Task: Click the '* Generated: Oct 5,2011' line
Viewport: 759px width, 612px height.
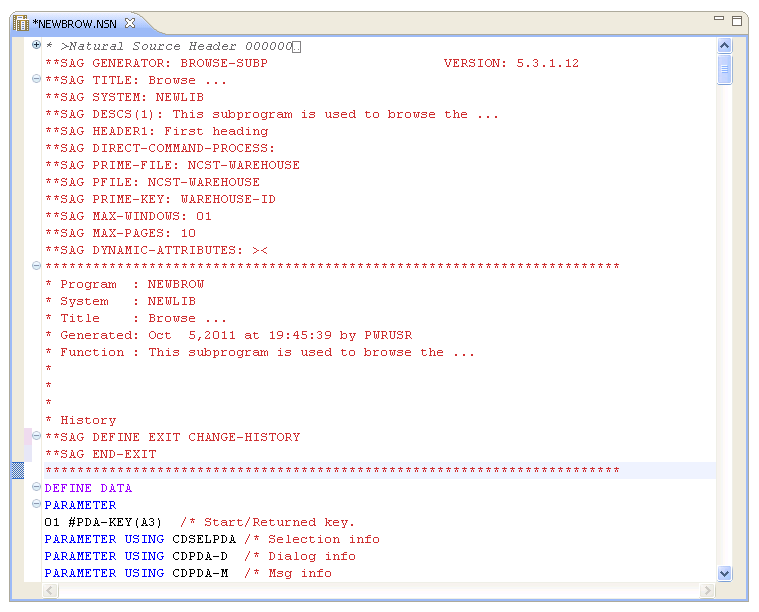Action: (x=228, y=335)
